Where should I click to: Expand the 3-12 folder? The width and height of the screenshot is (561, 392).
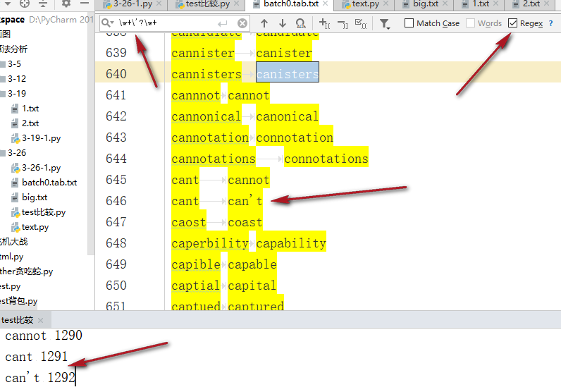tap(3, 79)
